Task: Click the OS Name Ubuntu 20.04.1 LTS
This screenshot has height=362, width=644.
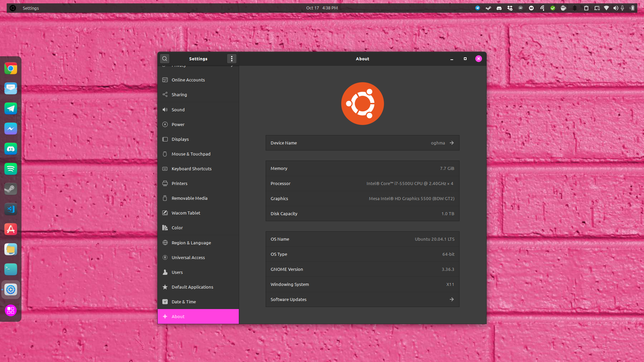Action: click(435, 239)
